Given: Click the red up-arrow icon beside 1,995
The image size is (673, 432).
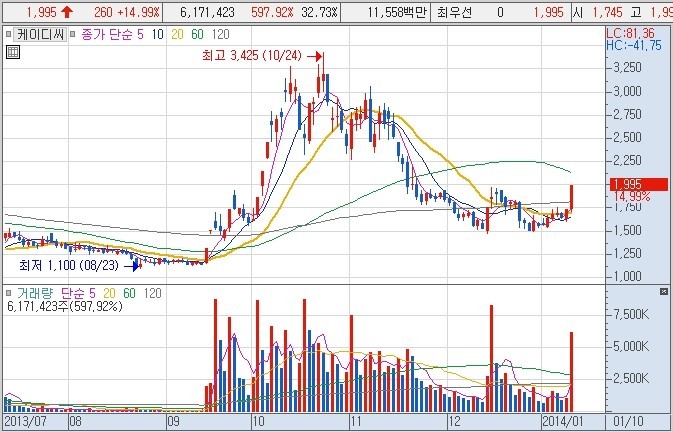Looking at the screenshot, I should (67, 12).
